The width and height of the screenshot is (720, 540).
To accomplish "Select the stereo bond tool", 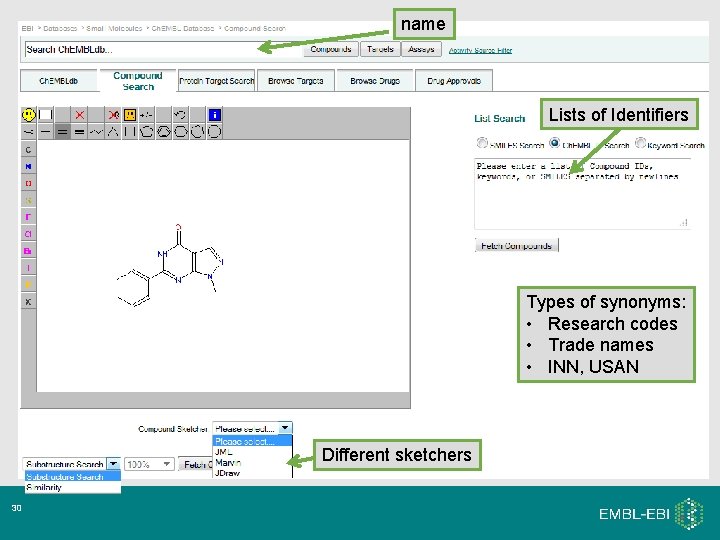I will coord(28,132).
